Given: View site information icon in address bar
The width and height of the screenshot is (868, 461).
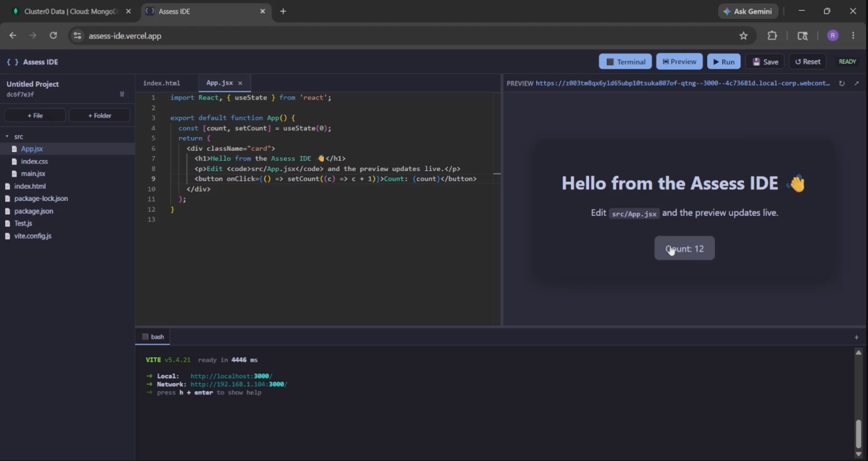Looking at the screenshot, I should [77, 36].
